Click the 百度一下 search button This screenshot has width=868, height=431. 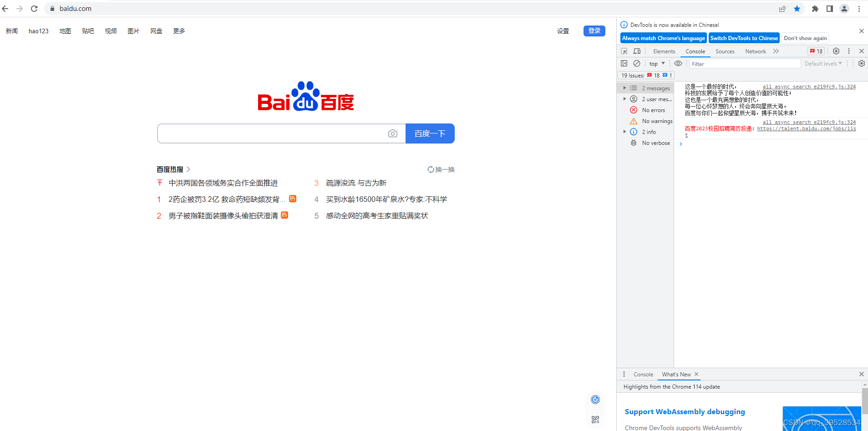click(x=430, y=133)
